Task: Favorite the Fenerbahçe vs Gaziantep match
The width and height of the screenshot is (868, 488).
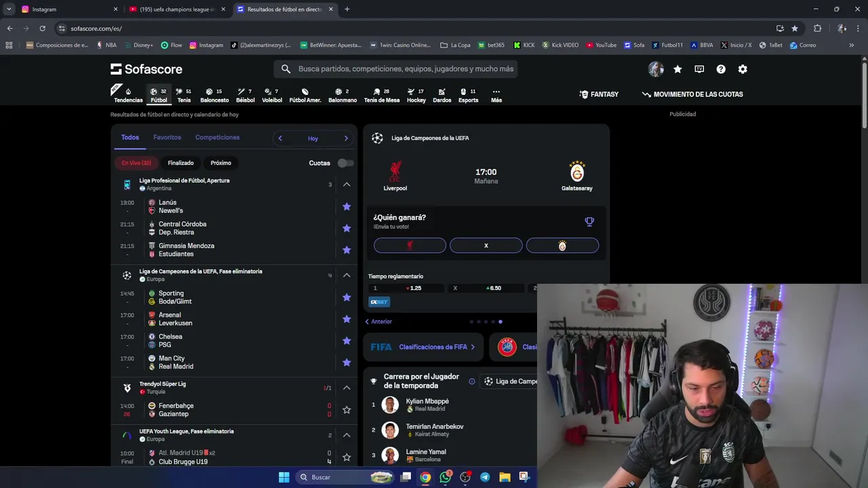Action: tap(347, 410)
